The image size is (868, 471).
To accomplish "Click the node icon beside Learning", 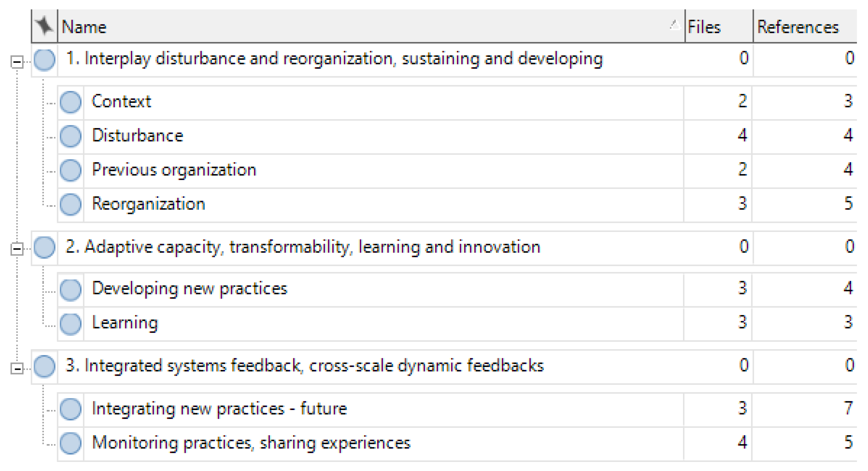I will pos(70,324).
